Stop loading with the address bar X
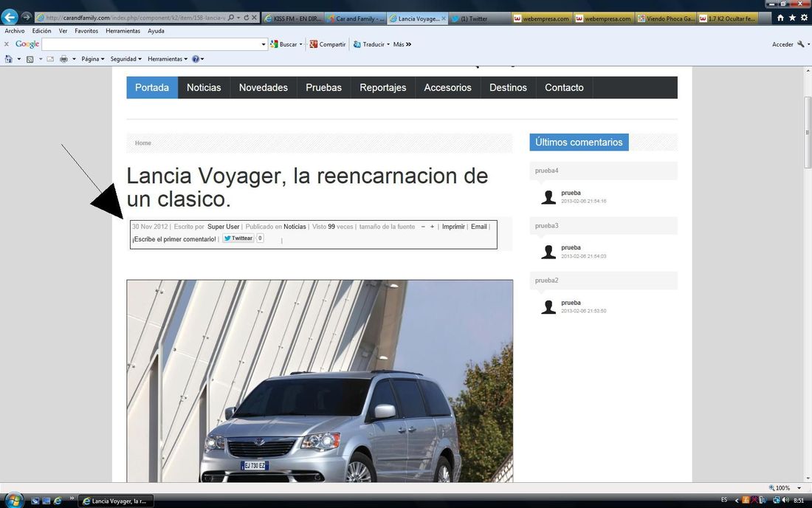This screenshot has height=508, width=812. tap(254, 18)
